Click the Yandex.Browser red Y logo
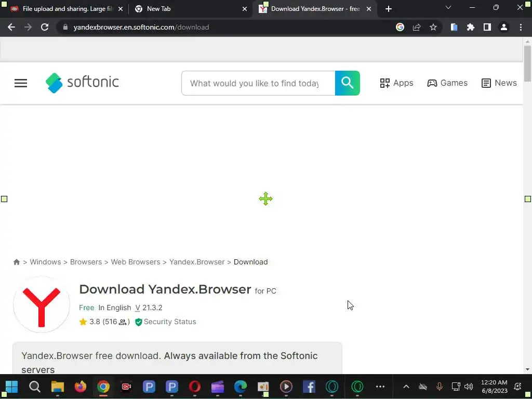532x399 pixels. click(x=42, y=304)
